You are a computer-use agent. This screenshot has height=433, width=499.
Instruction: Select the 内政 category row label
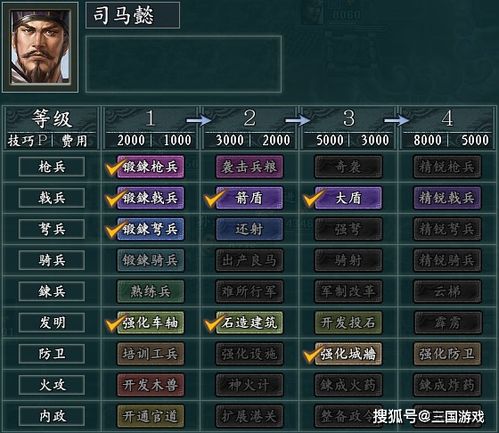(52, 416)
